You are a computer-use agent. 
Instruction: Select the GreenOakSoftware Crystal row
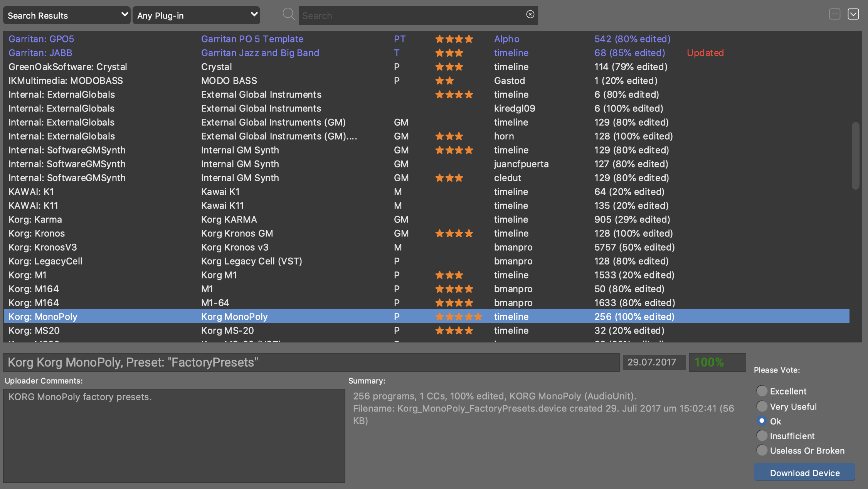[68, 67]
